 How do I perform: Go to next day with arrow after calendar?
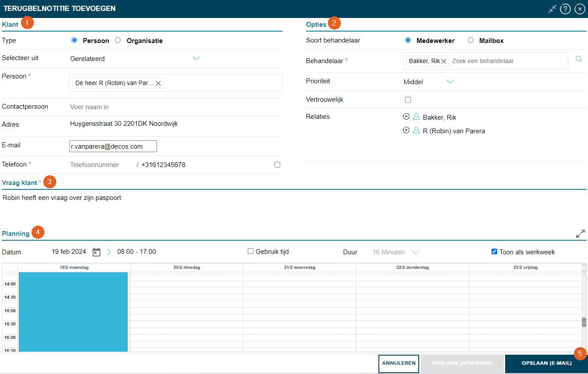tap(109, 252)
